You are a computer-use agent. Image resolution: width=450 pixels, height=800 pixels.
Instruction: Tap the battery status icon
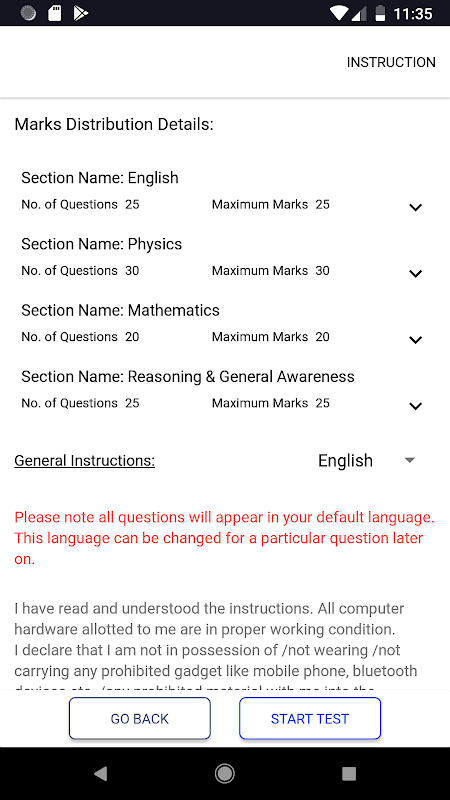pyautogui.click(x=380, y=13)
